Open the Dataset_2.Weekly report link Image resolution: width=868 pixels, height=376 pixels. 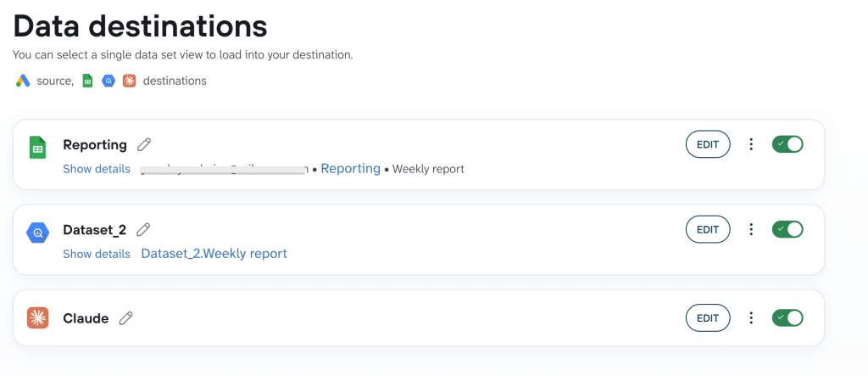tap(214, 254)
